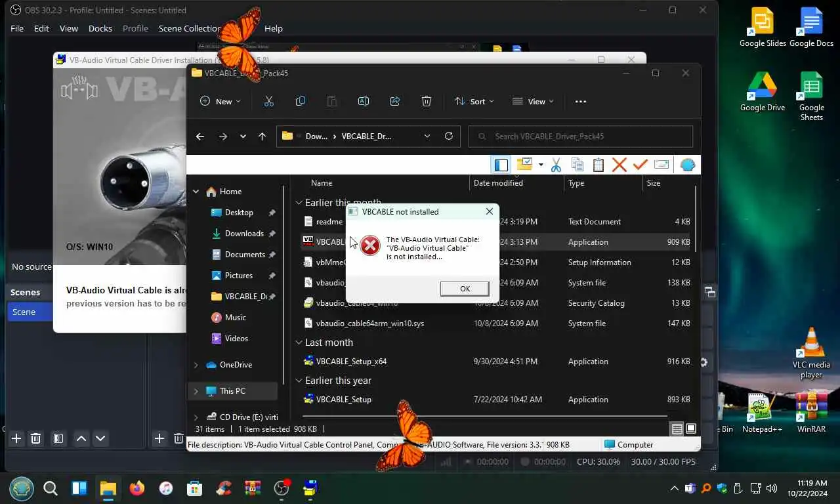This screenshot has width=840, height=504.
Task: Open the VLC media player desktop shortcut
Action: (x=811, y=353)
